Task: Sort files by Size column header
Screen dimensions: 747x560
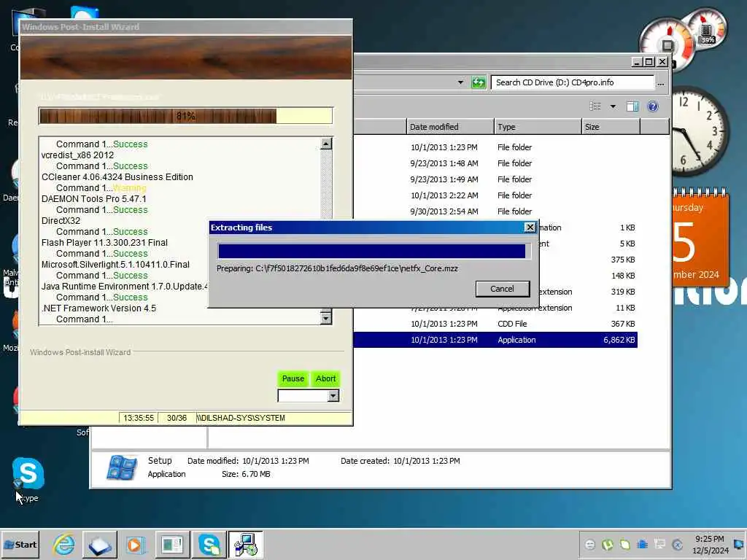Action: [x=611, y=127]
